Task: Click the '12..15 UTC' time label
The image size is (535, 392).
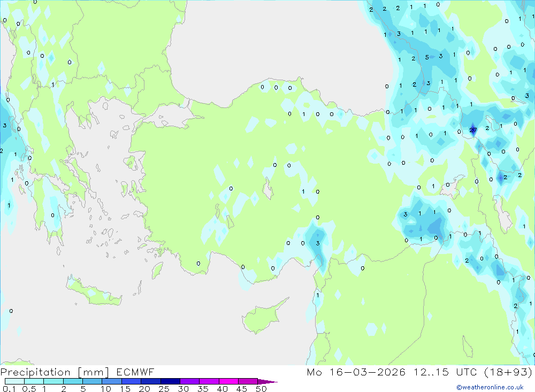Action: pos(445,372)
